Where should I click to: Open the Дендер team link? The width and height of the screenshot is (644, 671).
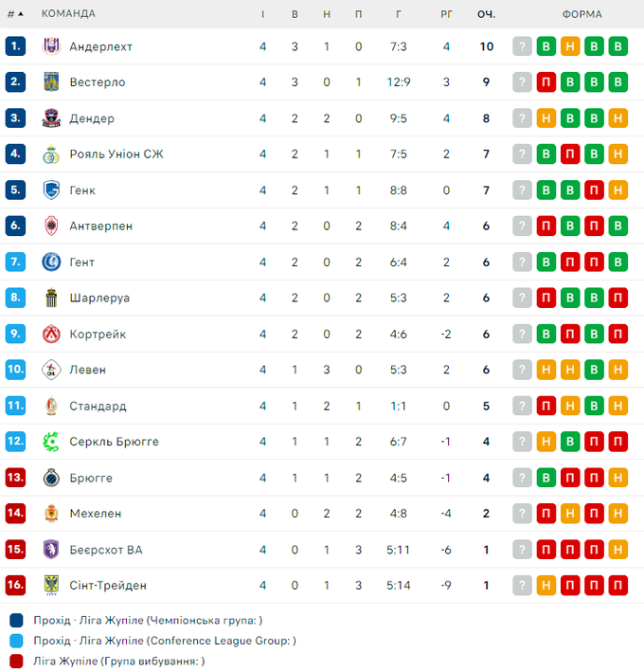(x=92, y=118)
